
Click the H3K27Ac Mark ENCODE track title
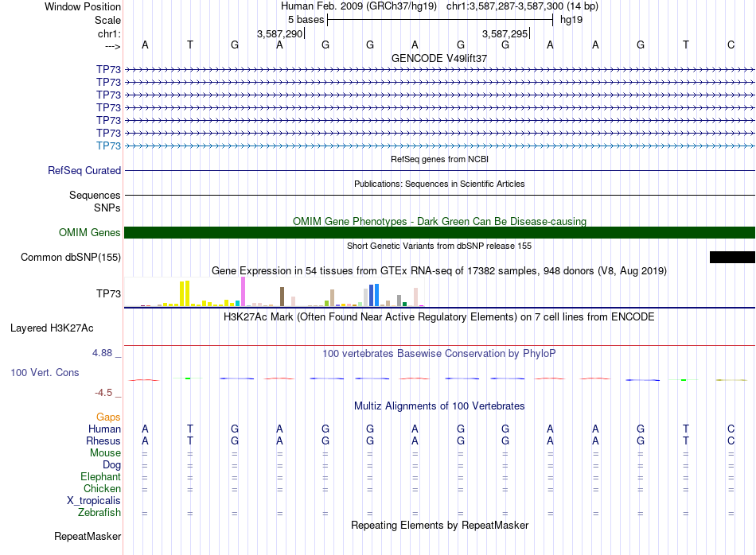(439, 317)
